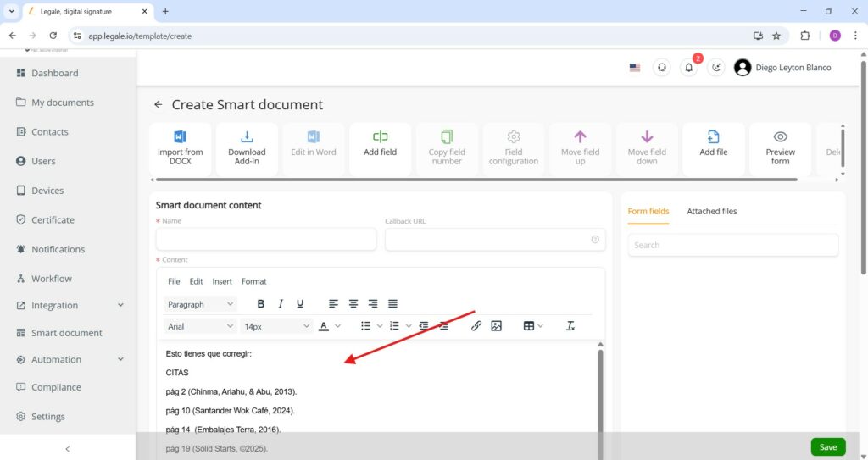Open Smart document in sidebar
This screenshot has height=460, width=868.
68,333
